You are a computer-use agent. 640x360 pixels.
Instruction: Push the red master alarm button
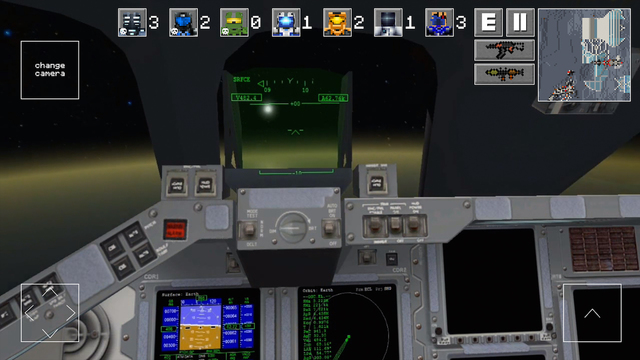tap(175, 229)
